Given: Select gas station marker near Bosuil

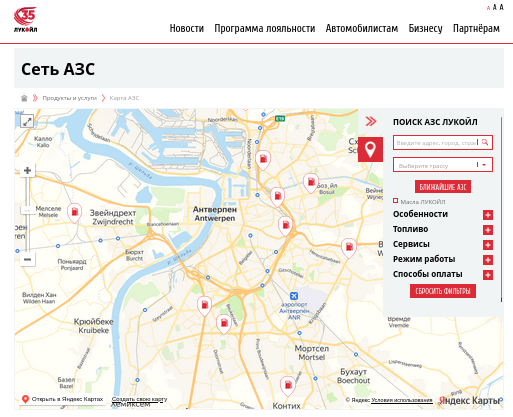Looking at the screenshot, I should pos(311,183).
